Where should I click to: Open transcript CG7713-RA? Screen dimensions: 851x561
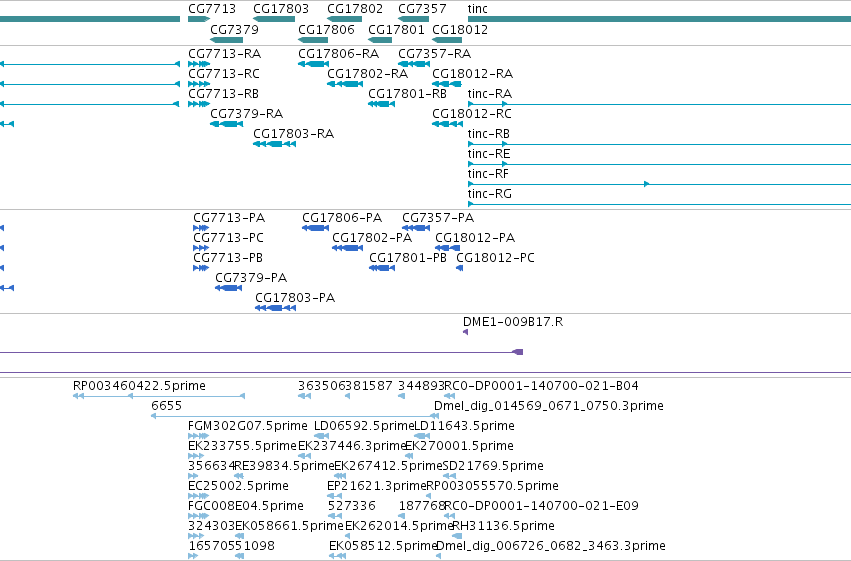224,54
